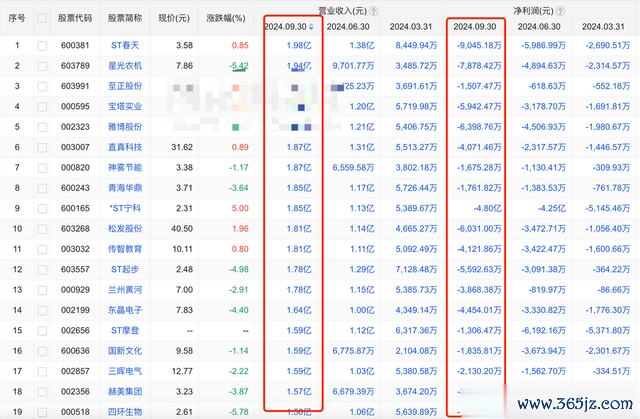The width and height of the screenshot is (640, 419).
Task: Click stock code 600381
Action: click(75, 45)
